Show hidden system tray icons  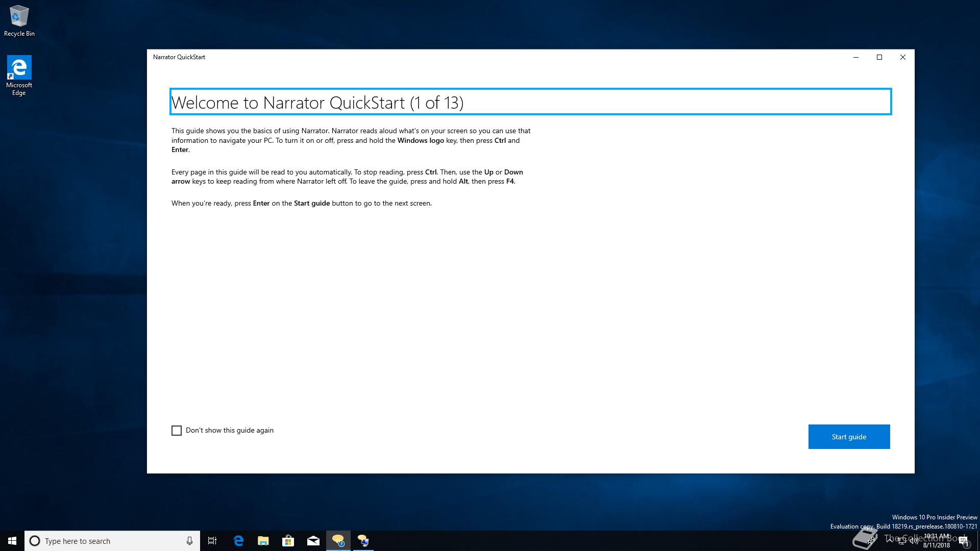pyautogui.click(x=890, y=541)
